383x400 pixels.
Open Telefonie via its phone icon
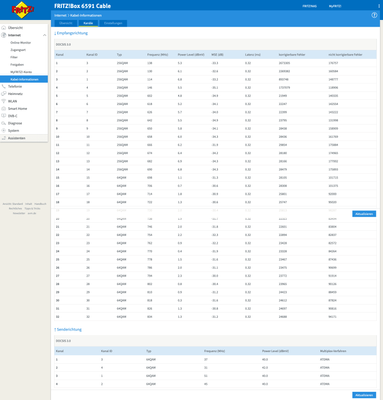click(4, 86)
